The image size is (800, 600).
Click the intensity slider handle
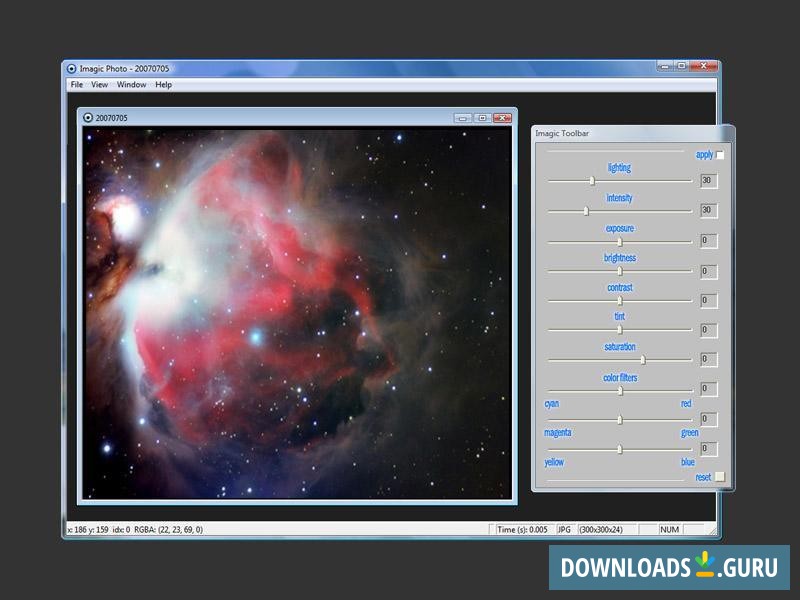586,211
